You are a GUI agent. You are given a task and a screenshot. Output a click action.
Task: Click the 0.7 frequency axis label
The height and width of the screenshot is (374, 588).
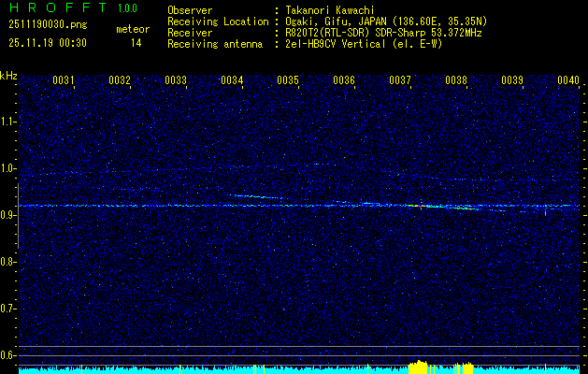[8, 308]
